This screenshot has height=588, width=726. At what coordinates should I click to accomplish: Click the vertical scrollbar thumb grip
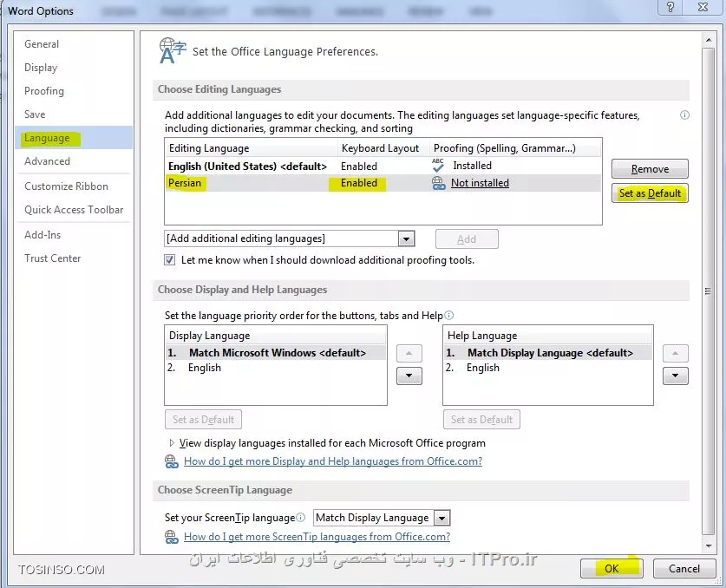click(708, 291)
